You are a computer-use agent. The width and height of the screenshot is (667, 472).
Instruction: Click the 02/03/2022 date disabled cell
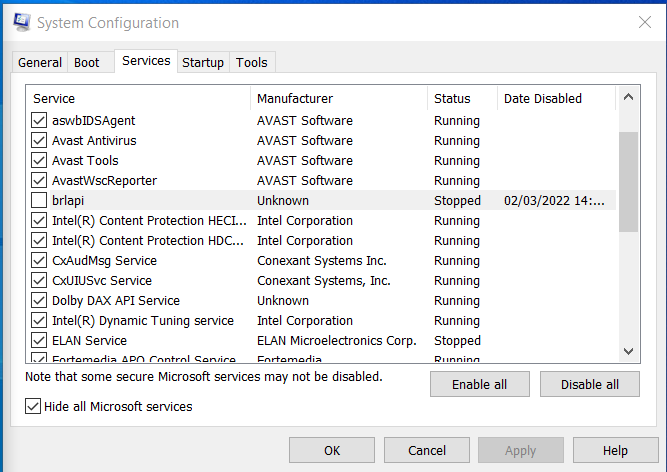pyautogui.click(x=554, y=201)
